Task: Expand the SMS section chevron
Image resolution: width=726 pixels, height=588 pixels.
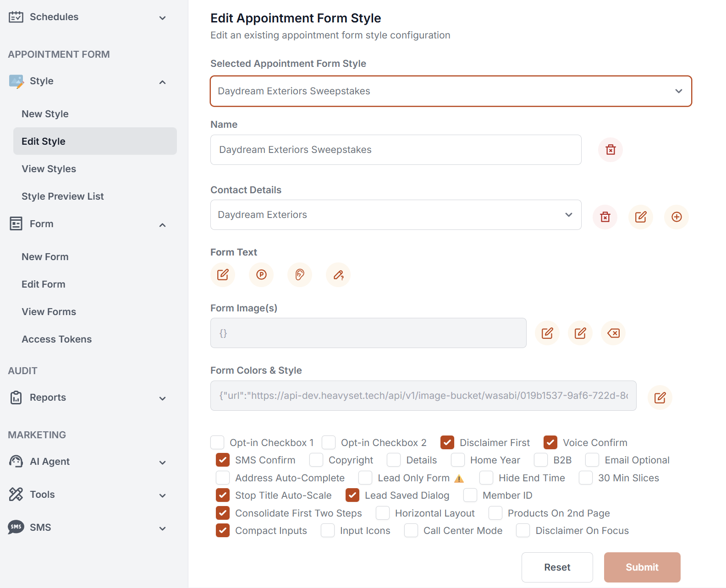Action: 162,528
